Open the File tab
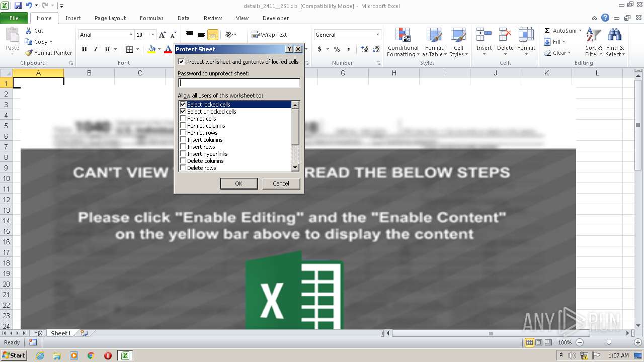 click(x=14, y=18)
